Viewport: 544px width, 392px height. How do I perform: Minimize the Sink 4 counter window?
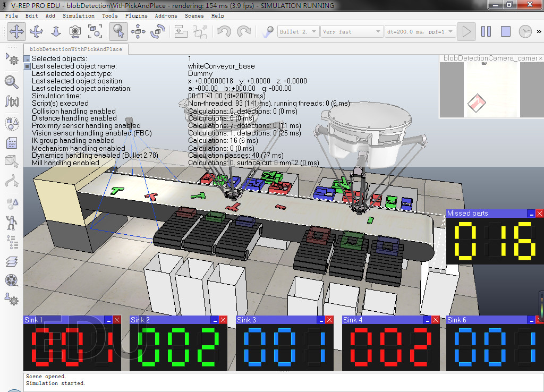point(428,320)
